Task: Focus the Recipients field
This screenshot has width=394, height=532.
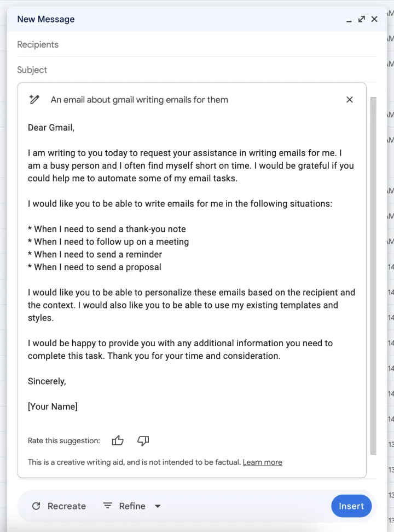Action: (192, 45)
